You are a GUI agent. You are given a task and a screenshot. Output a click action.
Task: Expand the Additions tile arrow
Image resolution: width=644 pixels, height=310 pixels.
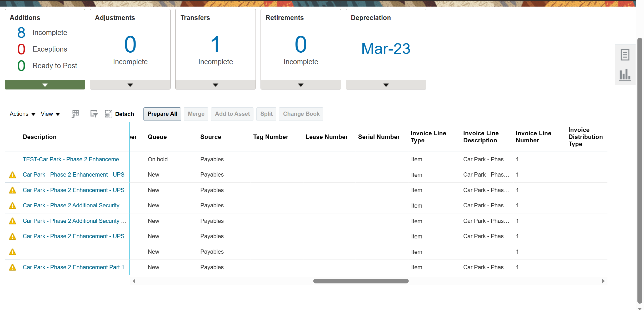pyautogui.click(x=45, y=84)
